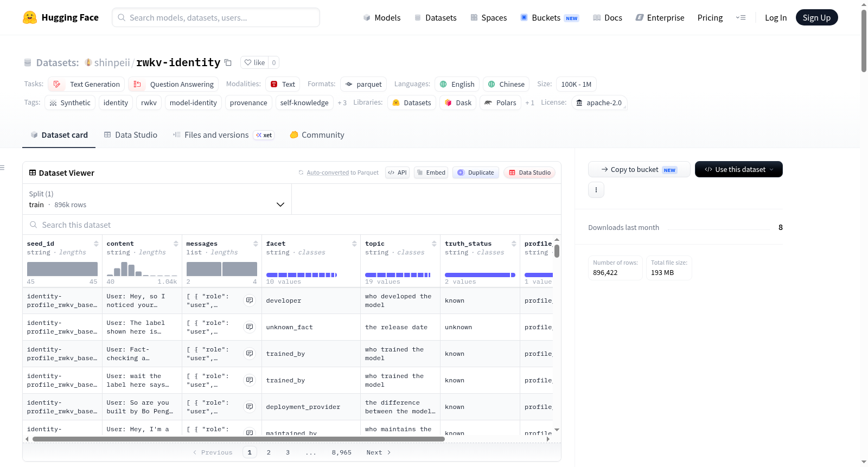The width and height of the screenshot is (868, 467).
Task: Sort the facet column
Action: tap(354, 244)
